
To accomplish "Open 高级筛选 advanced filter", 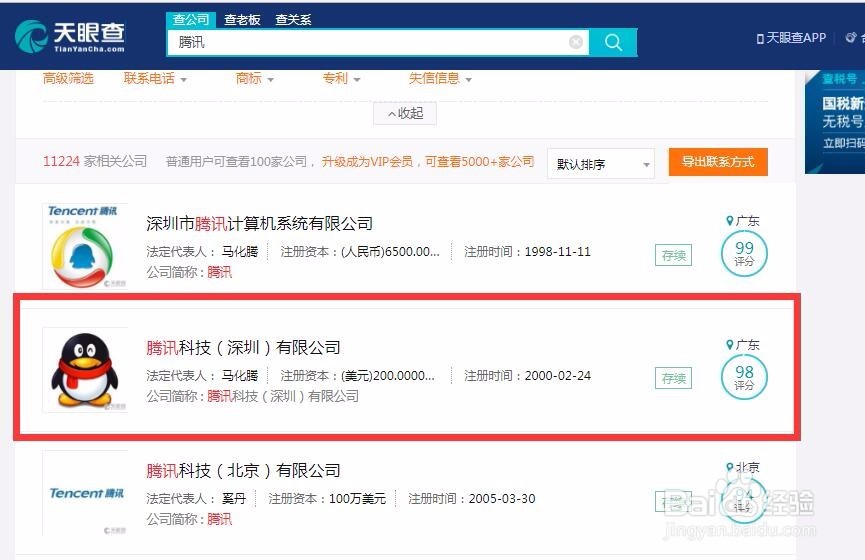I will 68,78.
